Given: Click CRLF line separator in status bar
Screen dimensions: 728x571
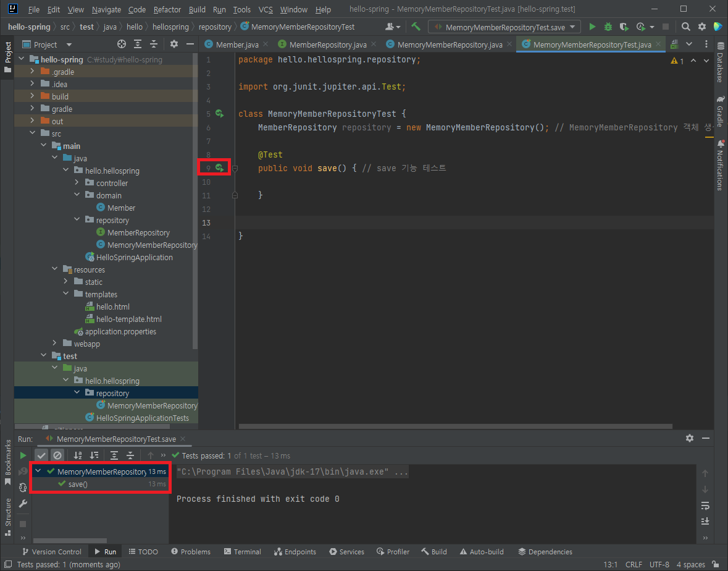Looking at the screenshot, I should click(634, 564).
